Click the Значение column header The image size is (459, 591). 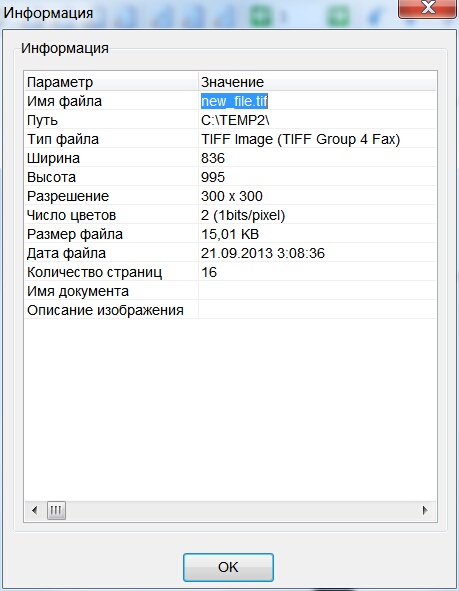[317, 82]
